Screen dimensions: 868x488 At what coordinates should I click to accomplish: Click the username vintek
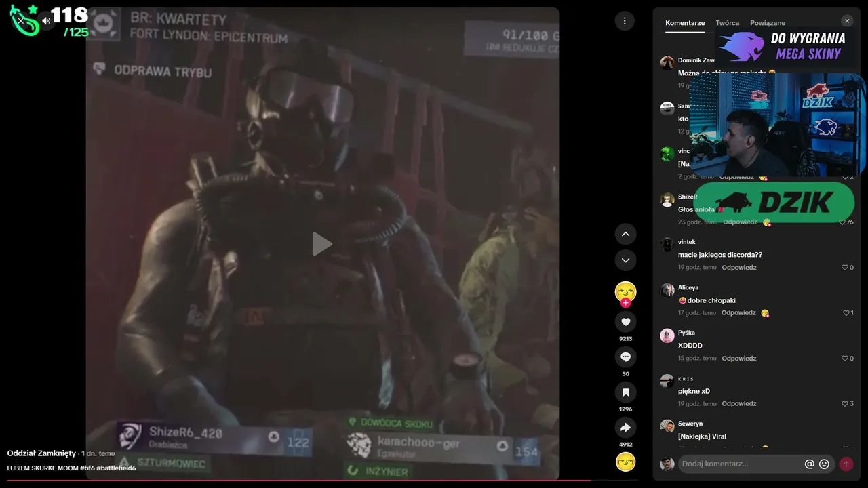pyautogui.click(x=687, y=242)
